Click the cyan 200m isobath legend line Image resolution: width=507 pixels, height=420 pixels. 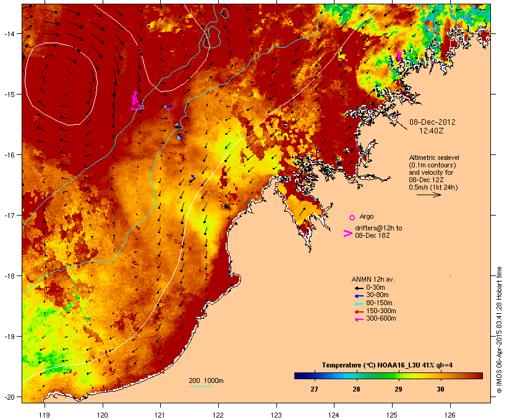[x=200, y=386]
